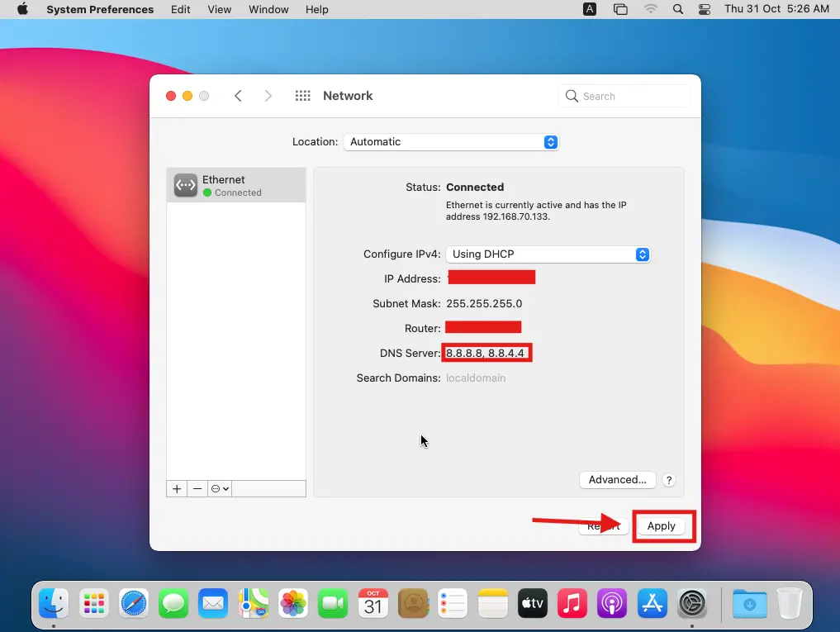Click the Revert button
840x632 pixels.
pos(603,526)
